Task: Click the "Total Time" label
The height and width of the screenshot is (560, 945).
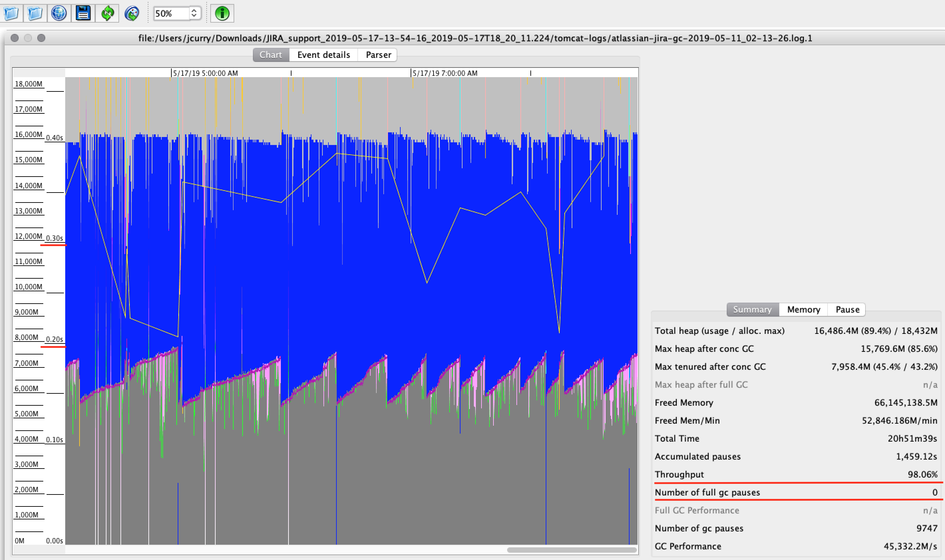Action: tap(676, 439)
